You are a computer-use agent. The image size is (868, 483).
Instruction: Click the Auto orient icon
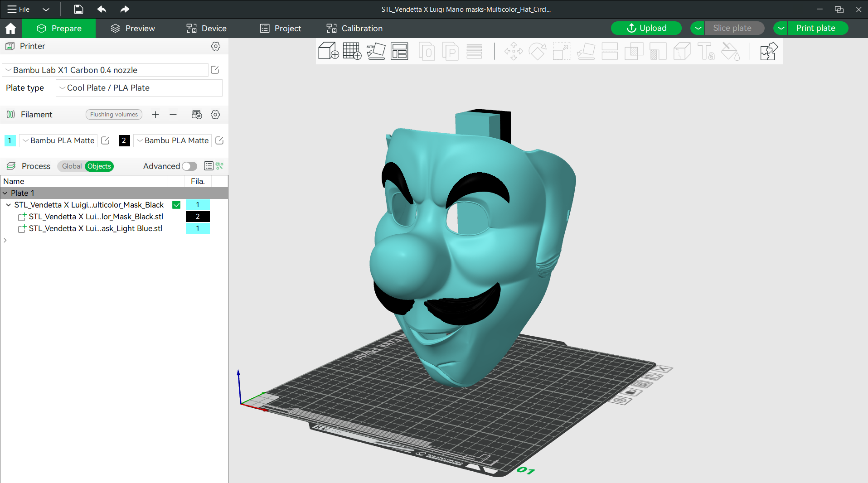click(376, 51)
